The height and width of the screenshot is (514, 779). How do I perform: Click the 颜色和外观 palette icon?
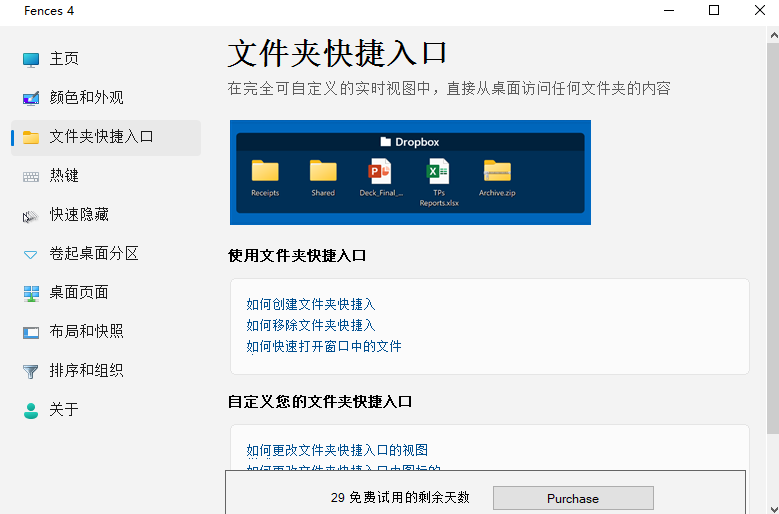[x=31, y=98]
